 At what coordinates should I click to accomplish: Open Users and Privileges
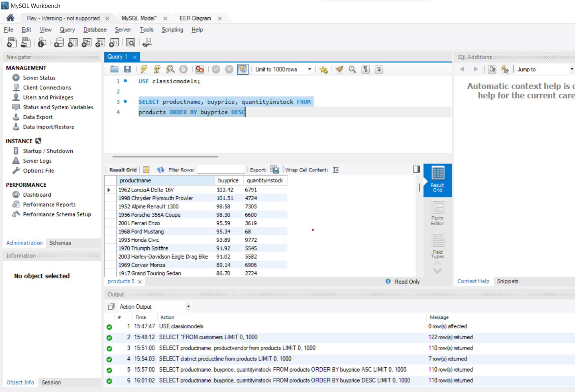coord(48,97)
